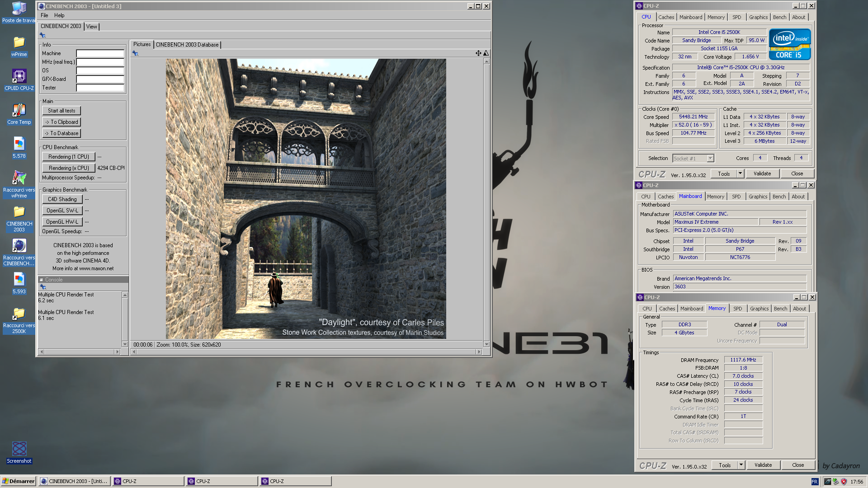Click the Console panel header
The height and width of the screenshot is (488, 868).
pyautogui.click(x=84, y=280)
